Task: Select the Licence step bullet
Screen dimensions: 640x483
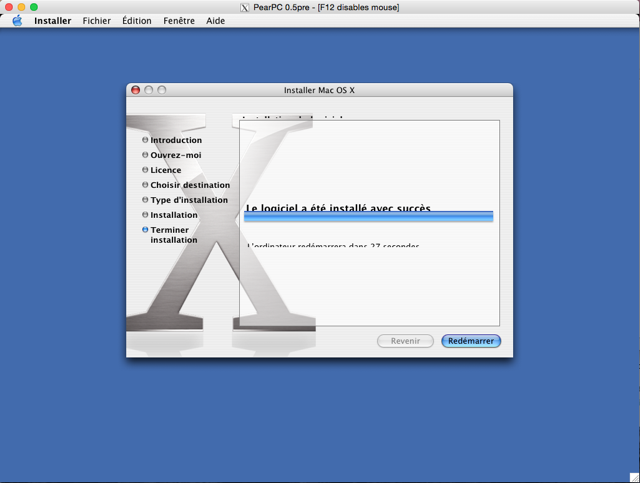Action: click(x=145, y=169)
